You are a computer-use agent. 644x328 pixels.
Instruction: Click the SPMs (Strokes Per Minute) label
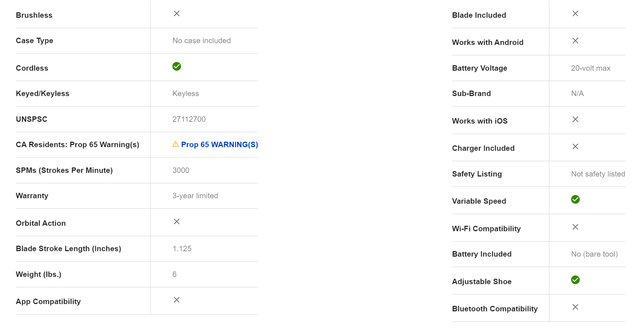(x=64, y=170)
